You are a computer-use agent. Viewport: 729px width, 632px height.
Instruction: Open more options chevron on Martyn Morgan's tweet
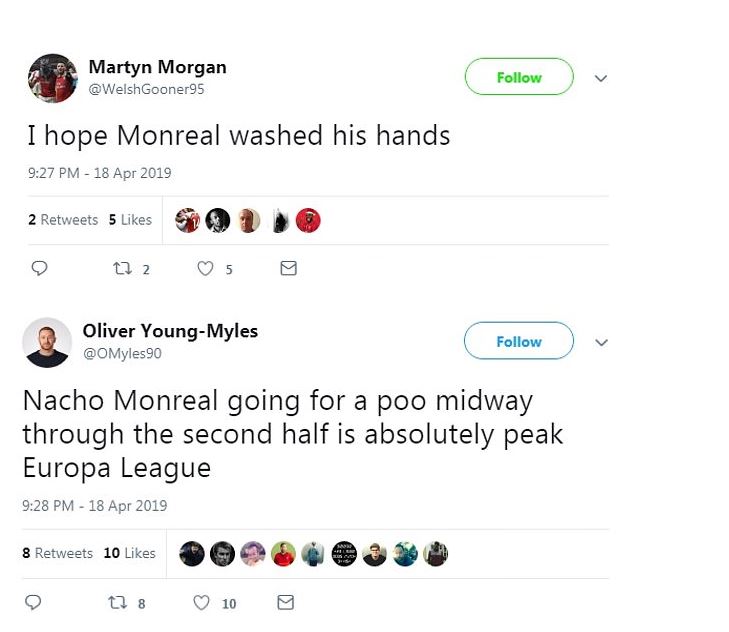click(x=601, y=78)
